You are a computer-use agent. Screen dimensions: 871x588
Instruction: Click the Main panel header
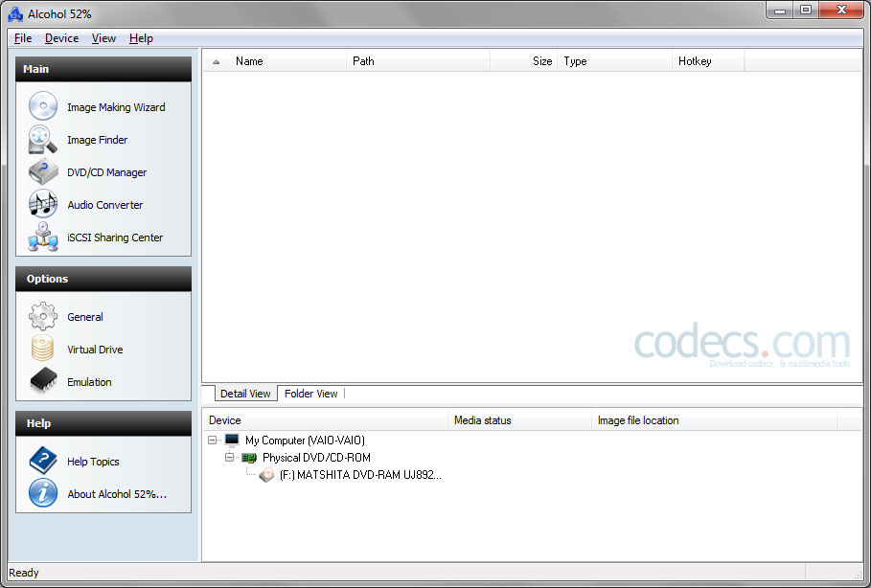point(103,69)
